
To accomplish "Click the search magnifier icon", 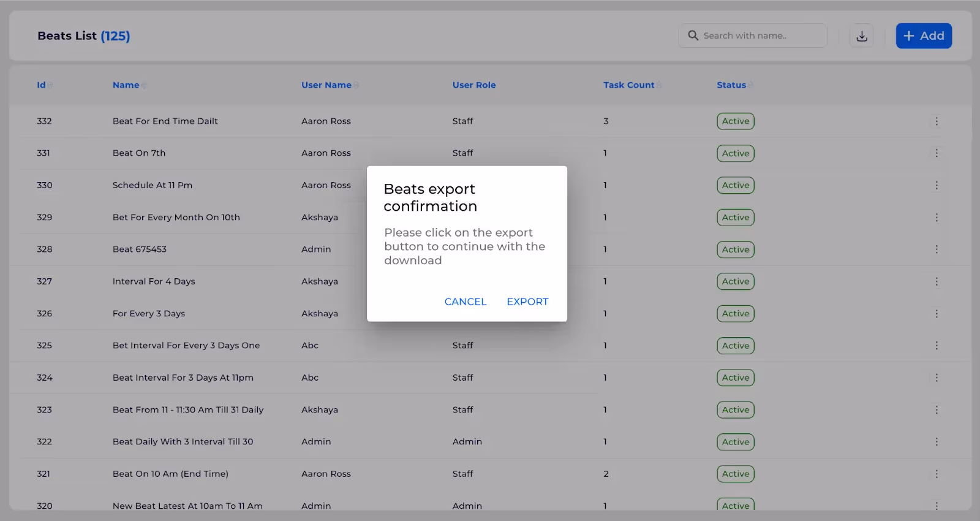I will click(x=693, y=36).
